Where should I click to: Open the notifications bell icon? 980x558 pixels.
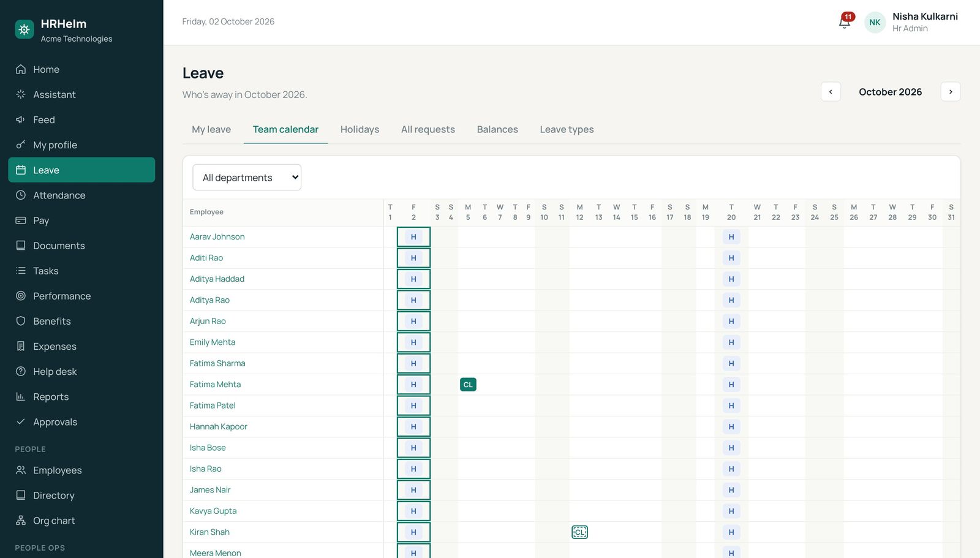[x=845, y=22]
